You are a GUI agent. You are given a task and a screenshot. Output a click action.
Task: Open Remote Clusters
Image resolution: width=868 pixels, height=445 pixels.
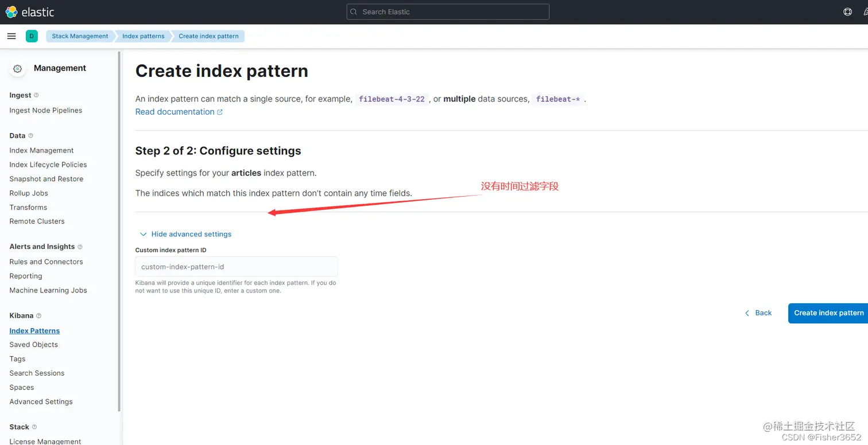click(37, 221)
